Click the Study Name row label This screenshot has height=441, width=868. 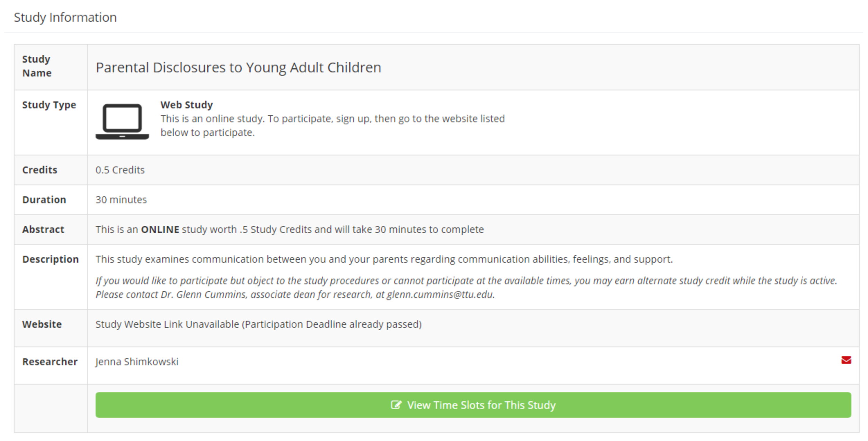tap(37, 66)
